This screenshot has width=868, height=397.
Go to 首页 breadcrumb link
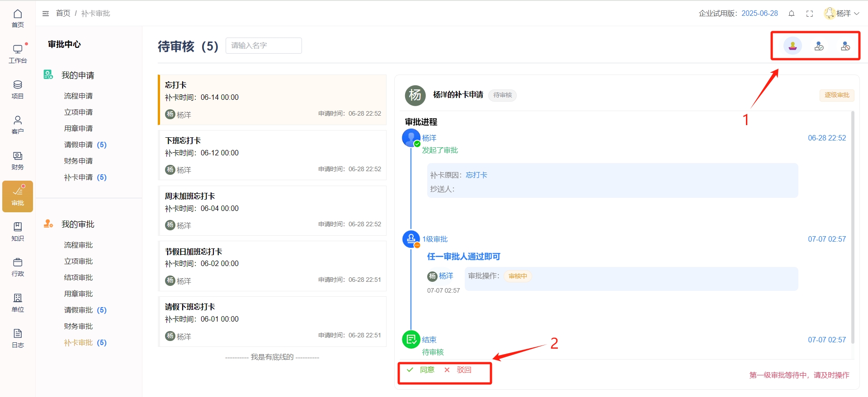pos(63,14)
